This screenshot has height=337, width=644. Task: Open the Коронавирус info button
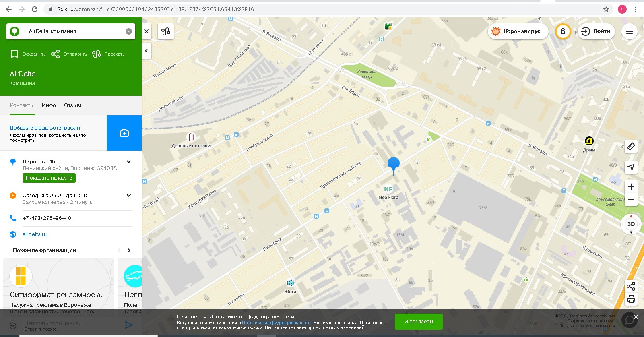pos(518,31)
